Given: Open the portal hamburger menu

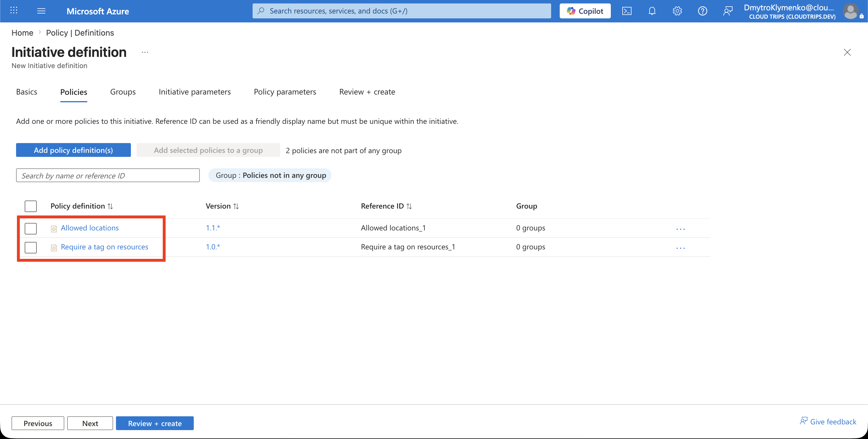Looking at the screenshot, I should point(41,11).
